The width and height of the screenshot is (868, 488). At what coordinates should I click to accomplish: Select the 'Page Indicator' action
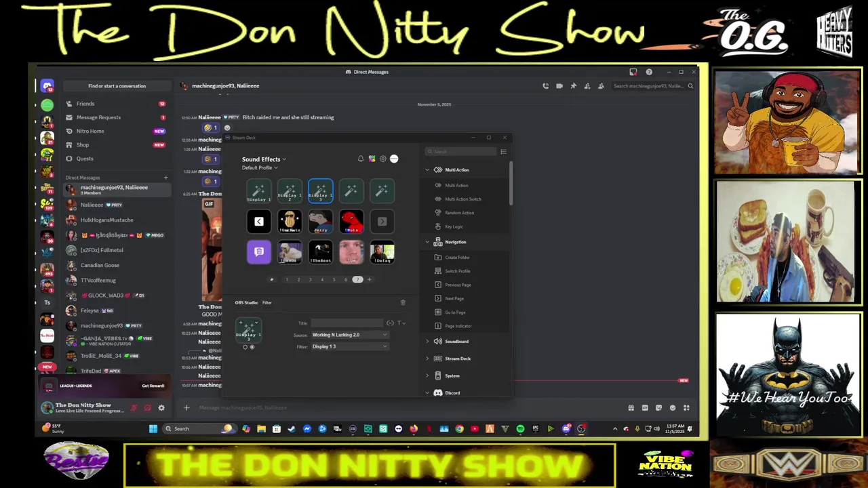pyautogui.click(x=458, y=326)
